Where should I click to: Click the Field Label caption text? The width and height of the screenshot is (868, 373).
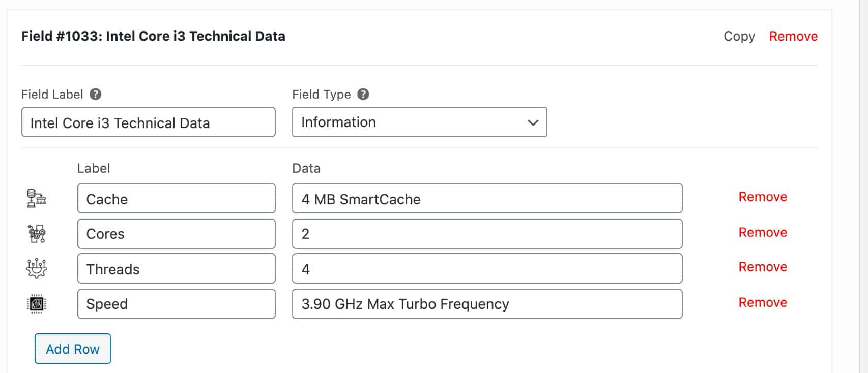coord(52,94)
